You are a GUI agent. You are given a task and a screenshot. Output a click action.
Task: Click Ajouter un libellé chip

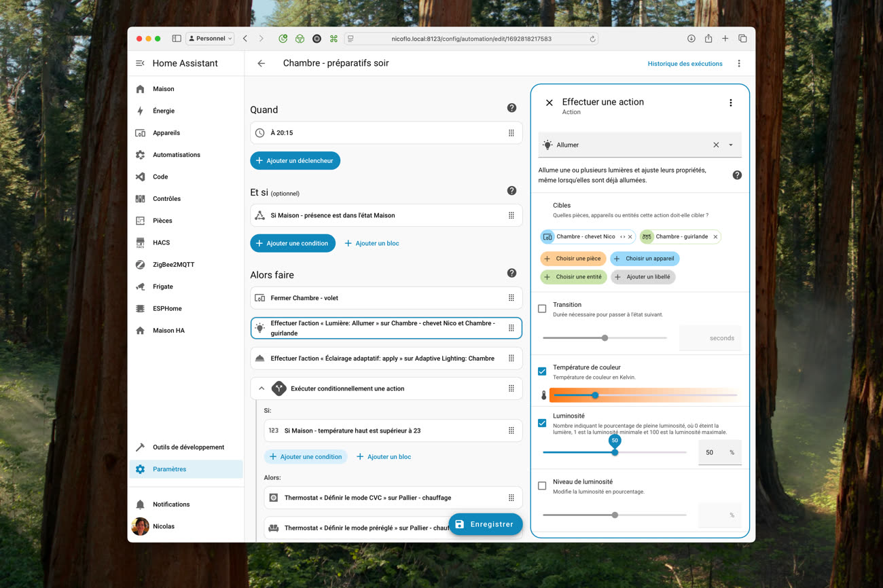(x=643, y=277)
